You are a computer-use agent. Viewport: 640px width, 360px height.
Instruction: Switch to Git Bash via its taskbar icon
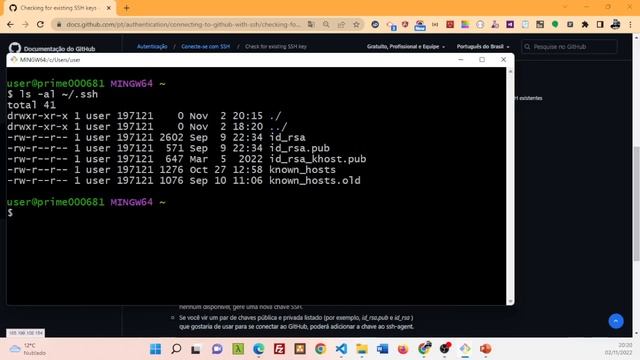[x=465, y=349]
